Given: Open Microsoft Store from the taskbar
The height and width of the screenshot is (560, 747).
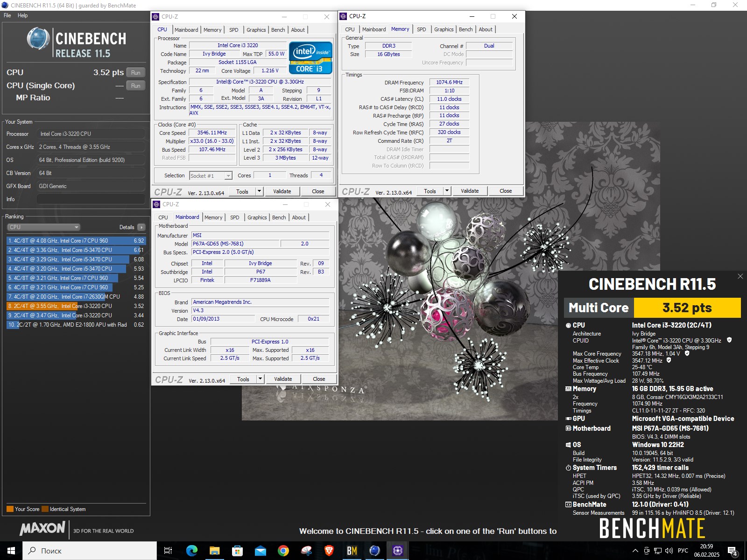Looking at the screenshot, I should (237, 551).
